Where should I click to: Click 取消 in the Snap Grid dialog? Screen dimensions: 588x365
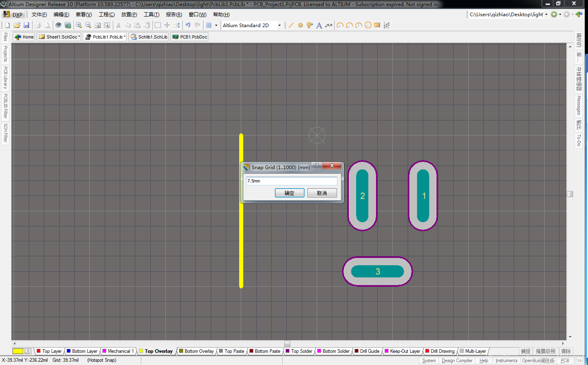click(x=322, y=193)
